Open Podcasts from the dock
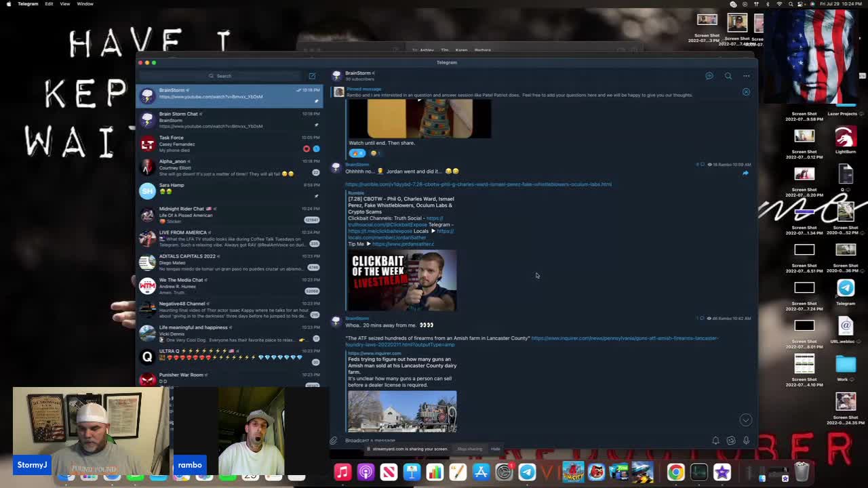Image resolution: width=868 pixels, height=488 pixels. pos(366,472)
